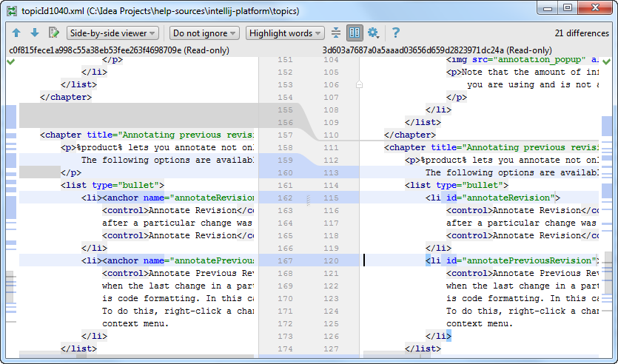Click the jump to source icon
Viewport: 618px width, 364px height.
coord(53,33)
